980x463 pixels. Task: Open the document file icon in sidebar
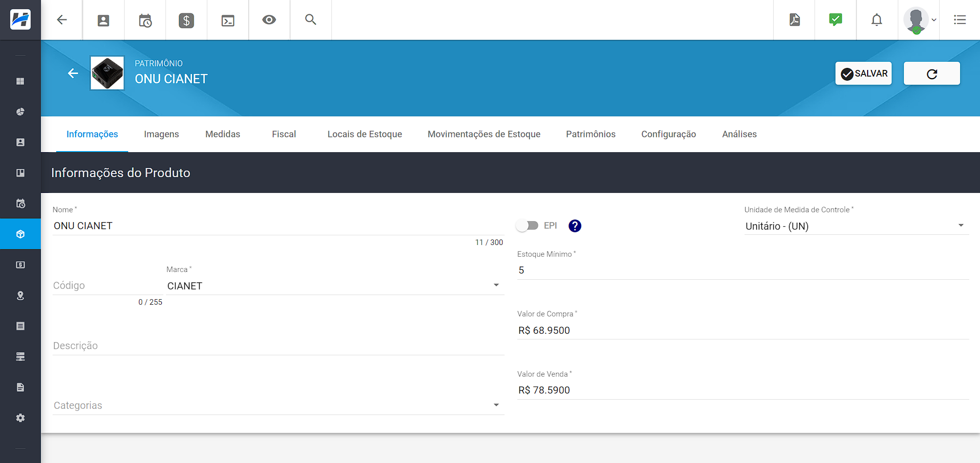[20, 387]
